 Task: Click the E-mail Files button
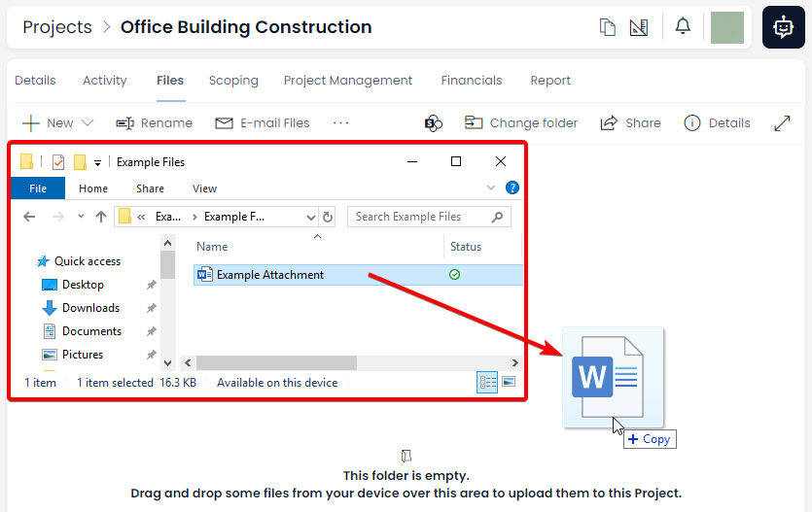[263, 123]
